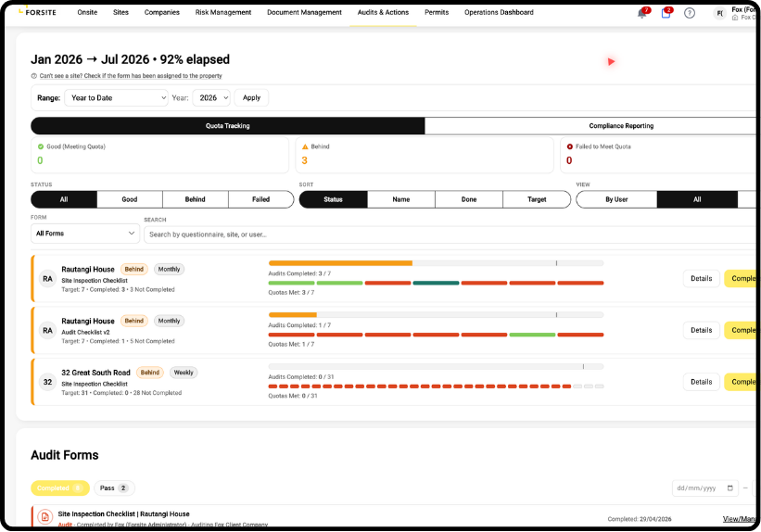The image size is (761, 532).
Task: Open the help question mark icon
Action: 690,13
